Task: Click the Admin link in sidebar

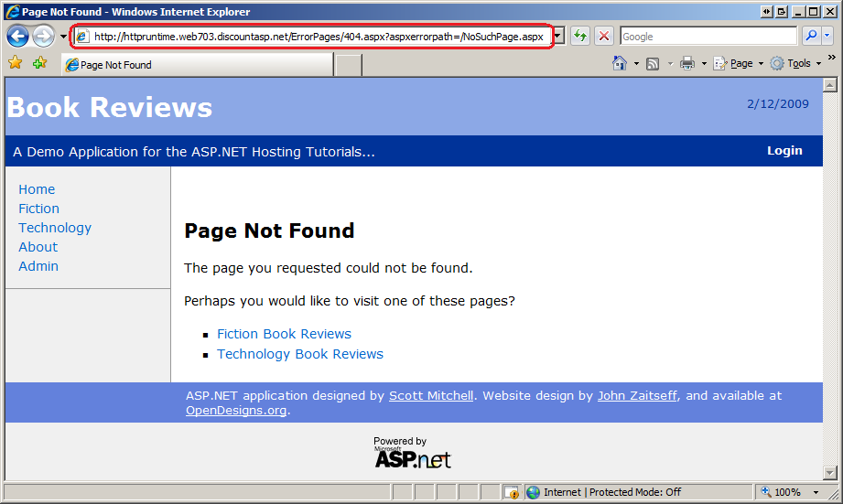Action: pyautogui.click(x=38, y=266)
